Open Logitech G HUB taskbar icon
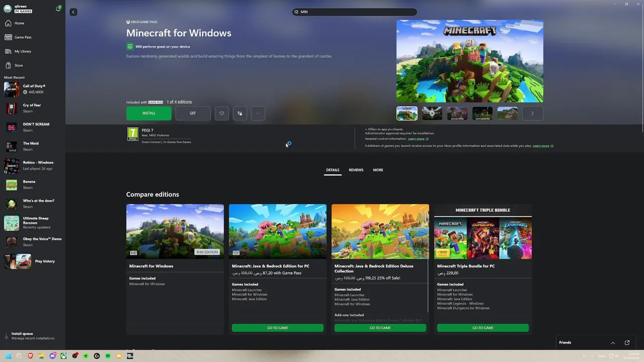Screen dimensions: 644x362 97,356
